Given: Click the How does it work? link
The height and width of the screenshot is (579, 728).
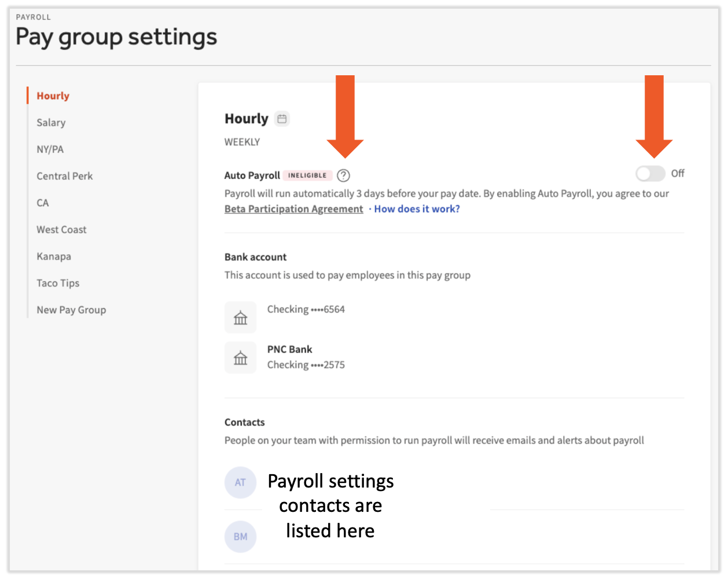Looking at the screenshot, I should (x=417, y=209).
